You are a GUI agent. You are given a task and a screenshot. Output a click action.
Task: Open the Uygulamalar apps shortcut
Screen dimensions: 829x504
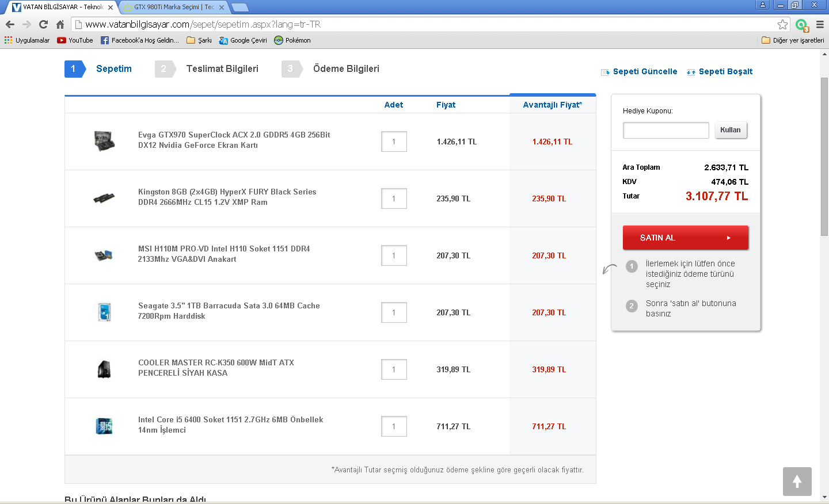[27, 40]
